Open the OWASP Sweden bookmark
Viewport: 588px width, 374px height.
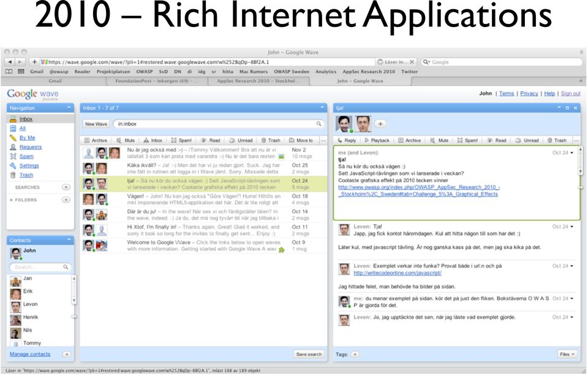(292, 71)
